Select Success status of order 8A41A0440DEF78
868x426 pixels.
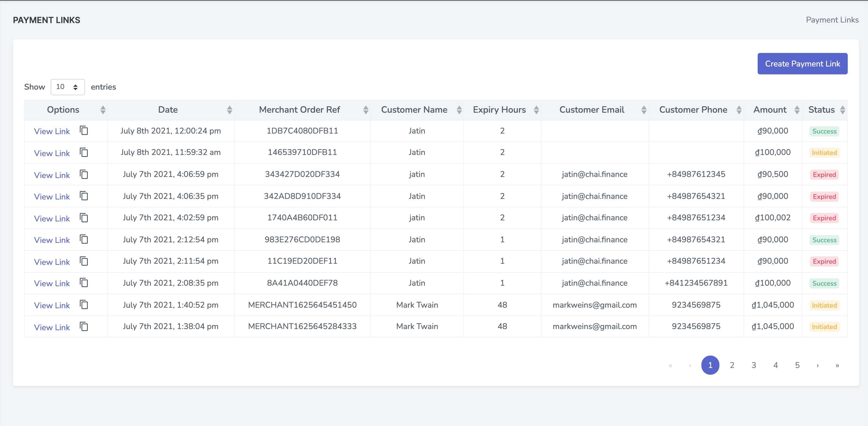(824, 283)
